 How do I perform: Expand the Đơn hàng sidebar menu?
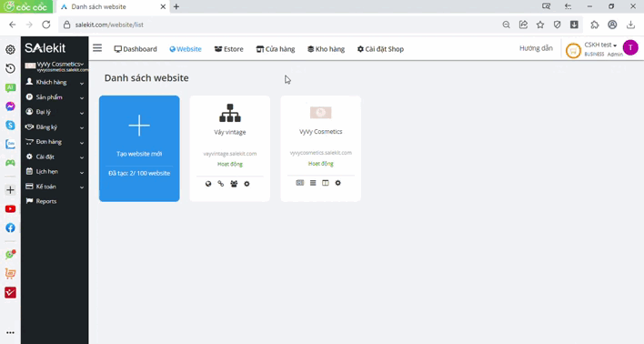click(x=55, y=142)
